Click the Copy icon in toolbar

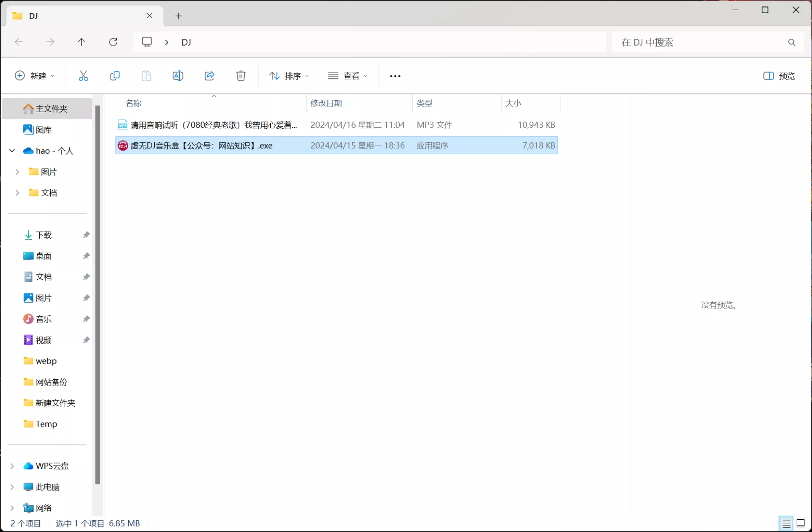click(115, 76)
